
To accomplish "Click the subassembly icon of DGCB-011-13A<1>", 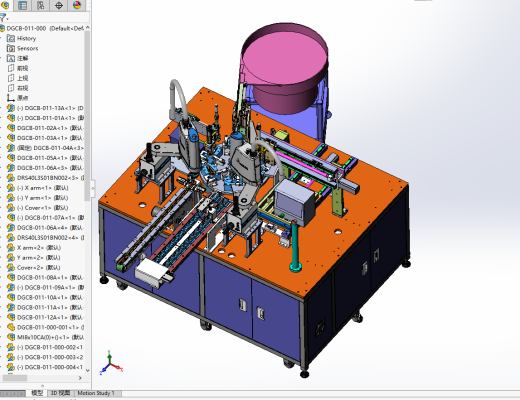I will tap(11, 108).
